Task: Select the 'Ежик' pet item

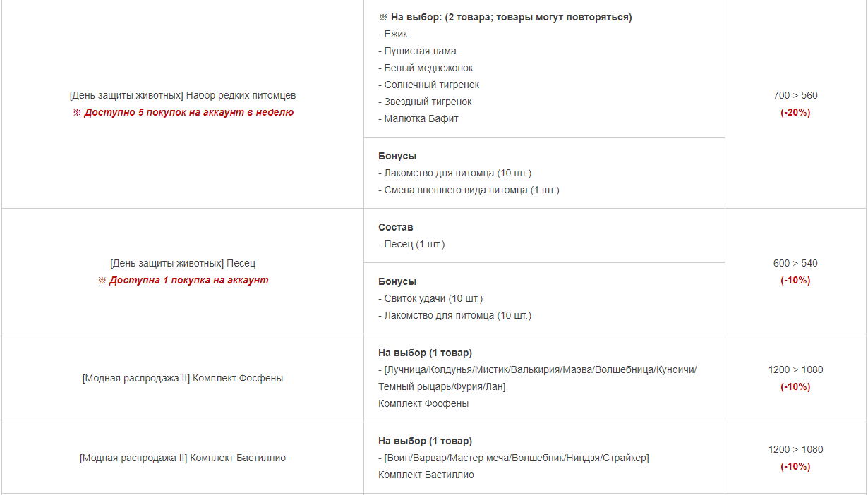Action: pos(393,34)
